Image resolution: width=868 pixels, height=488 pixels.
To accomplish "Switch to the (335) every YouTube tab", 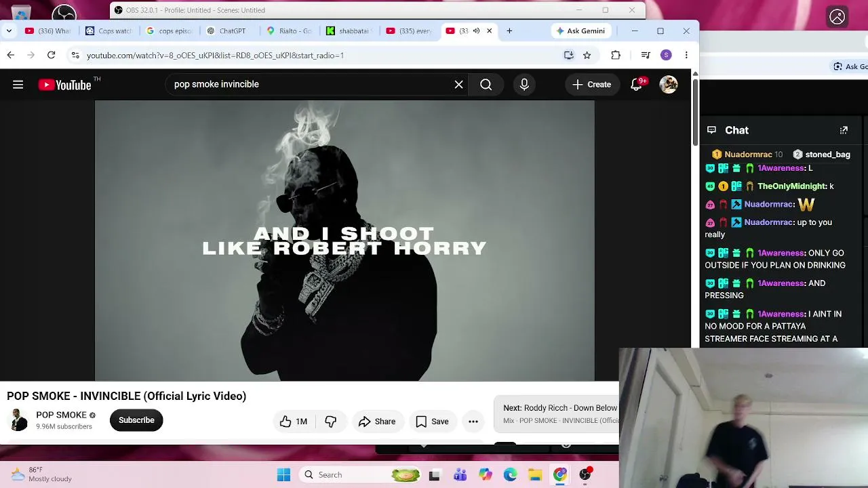I will [x=409, y=31].
